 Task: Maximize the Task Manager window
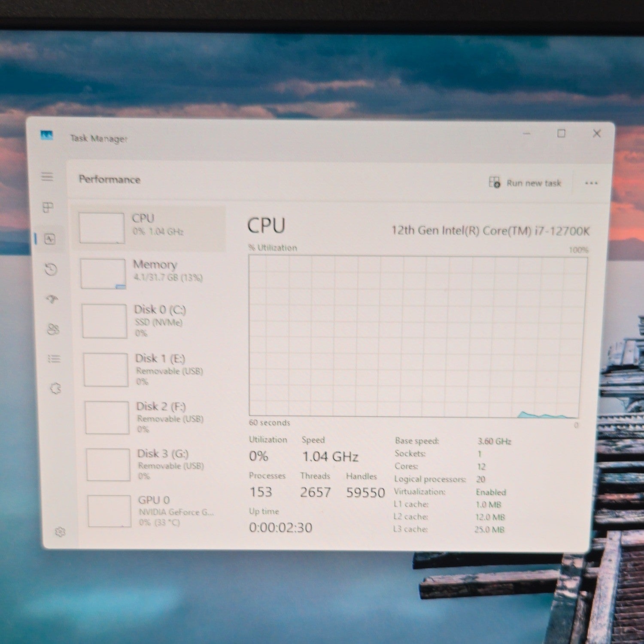click(561, 134)
